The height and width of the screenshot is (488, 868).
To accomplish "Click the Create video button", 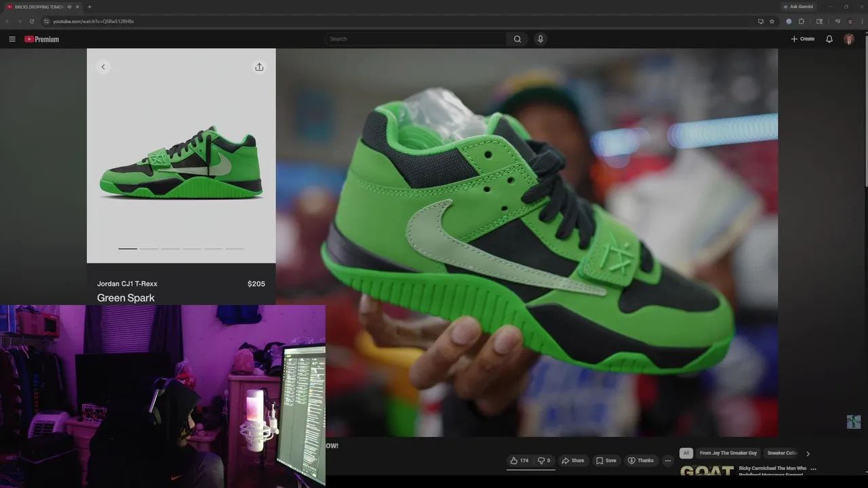I will click(803, 39).
